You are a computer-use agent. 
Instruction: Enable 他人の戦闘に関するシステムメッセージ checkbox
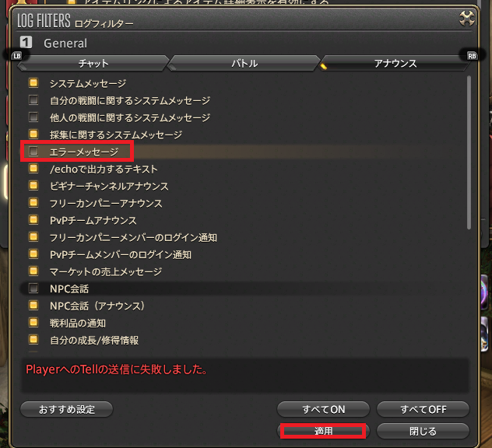pos(33,117)
